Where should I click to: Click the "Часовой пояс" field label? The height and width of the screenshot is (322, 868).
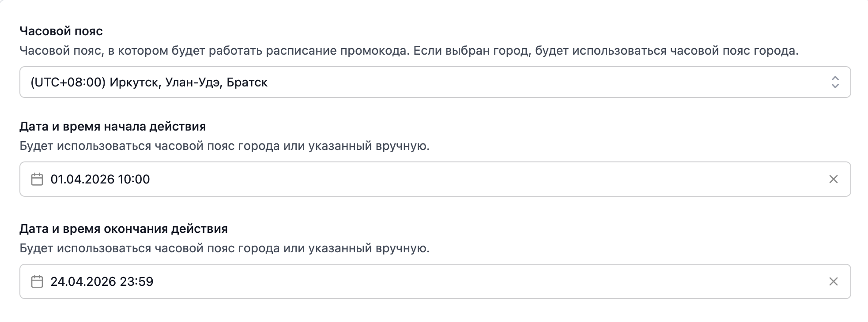coord(61,31)
